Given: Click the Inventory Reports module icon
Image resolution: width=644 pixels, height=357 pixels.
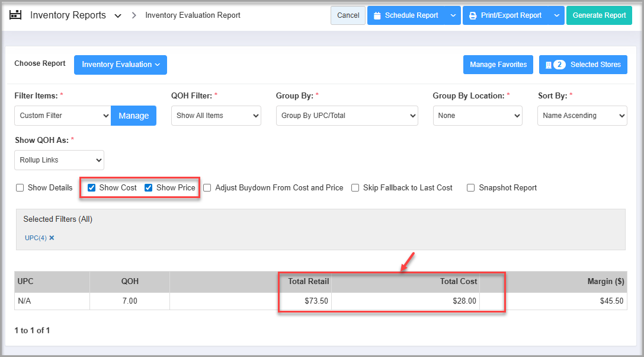Looking at the screenshot, I should coord(15,15).
